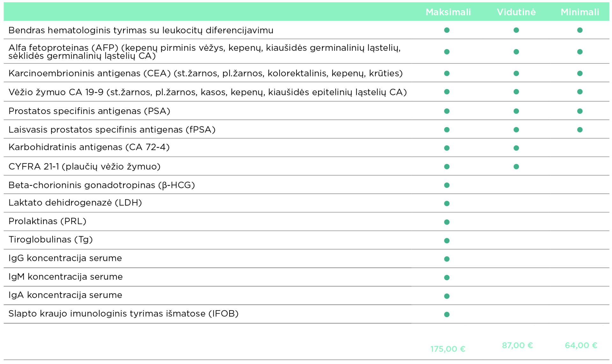Select CYFRA 21-1 row text
612x364 pixels.
click(x=84, y=167)
